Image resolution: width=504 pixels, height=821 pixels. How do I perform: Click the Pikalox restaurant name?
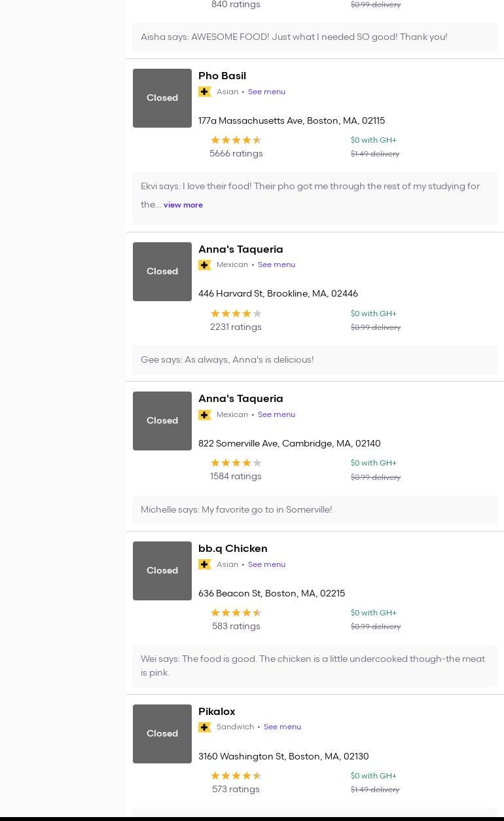tap(217, 712)
